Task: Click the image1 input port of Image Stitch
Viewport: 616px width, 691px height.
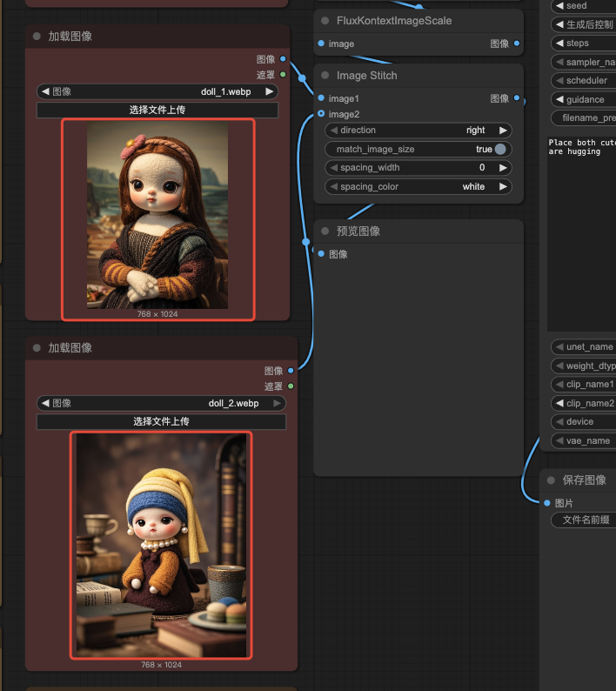Action: coord(321,97)
